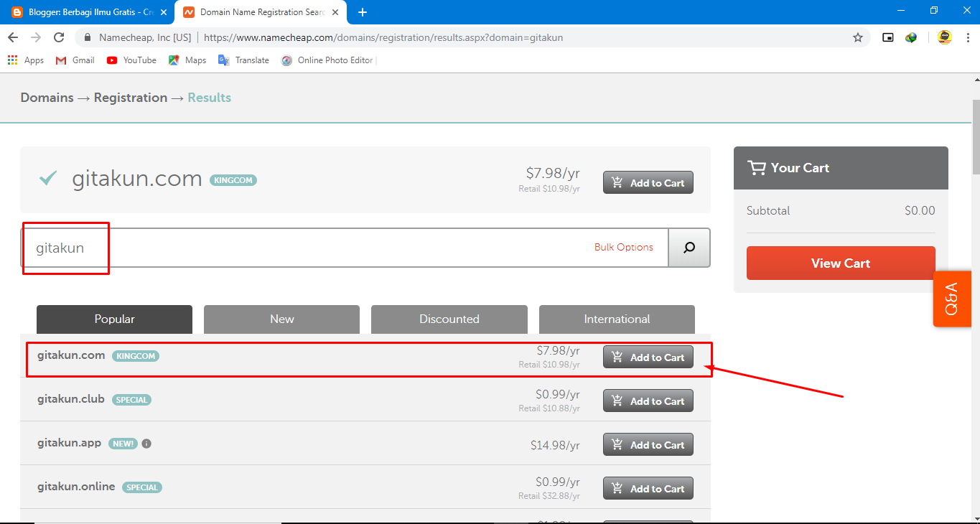The width and height of the screenshot is (980, 524).
Task: Close the Domain Name Registration tab
Action: pos(335,12)
